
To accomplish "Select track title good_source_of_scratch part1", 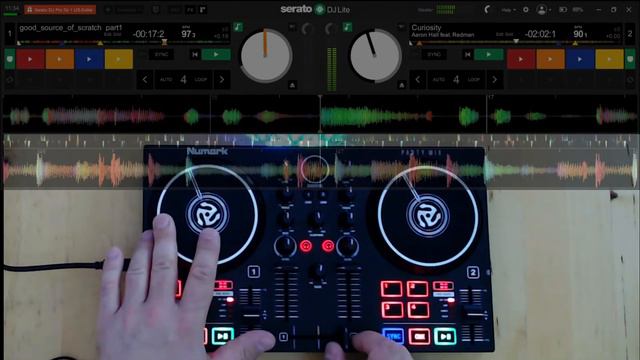I will click(71, 28).
